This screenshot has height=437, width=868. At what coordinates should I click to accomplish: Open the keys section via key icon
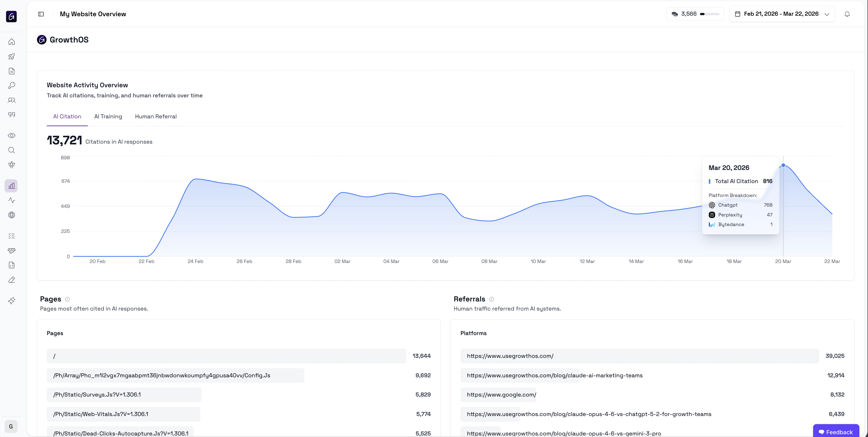11,85
